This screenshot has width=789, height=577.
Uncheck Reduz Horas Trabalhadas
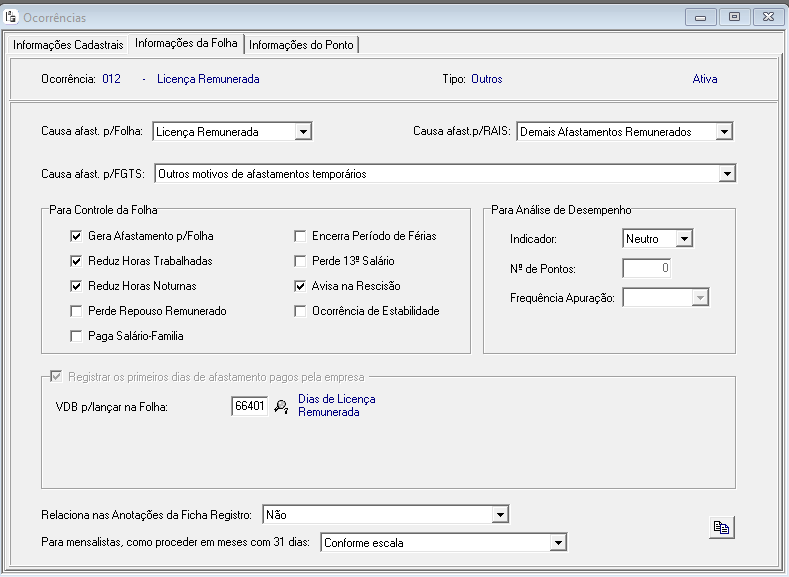coord(76,261)
